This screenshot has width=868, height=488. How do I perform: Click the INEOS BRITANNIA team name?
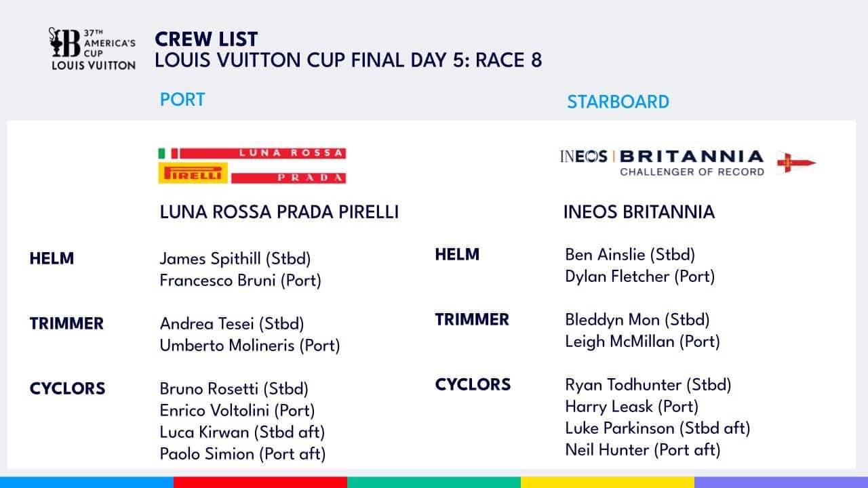point(639,212)
